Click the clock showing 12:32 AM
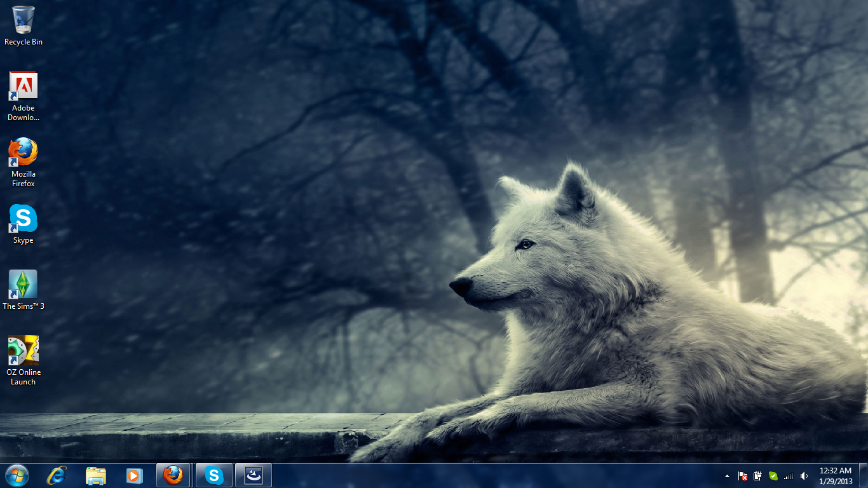The image size is (868, 488). pyautogui.click(x=835, y=476)
